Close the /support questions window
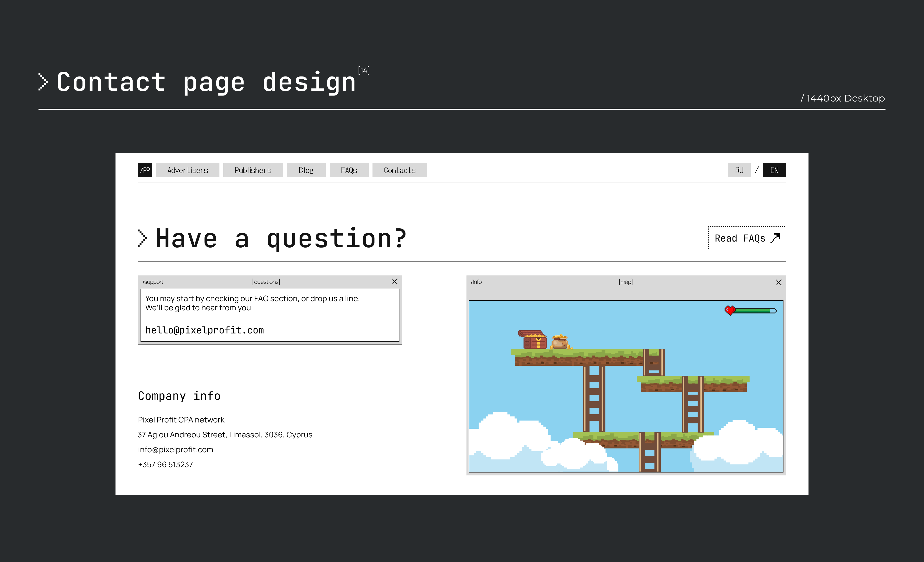 [x=394, y=281]
